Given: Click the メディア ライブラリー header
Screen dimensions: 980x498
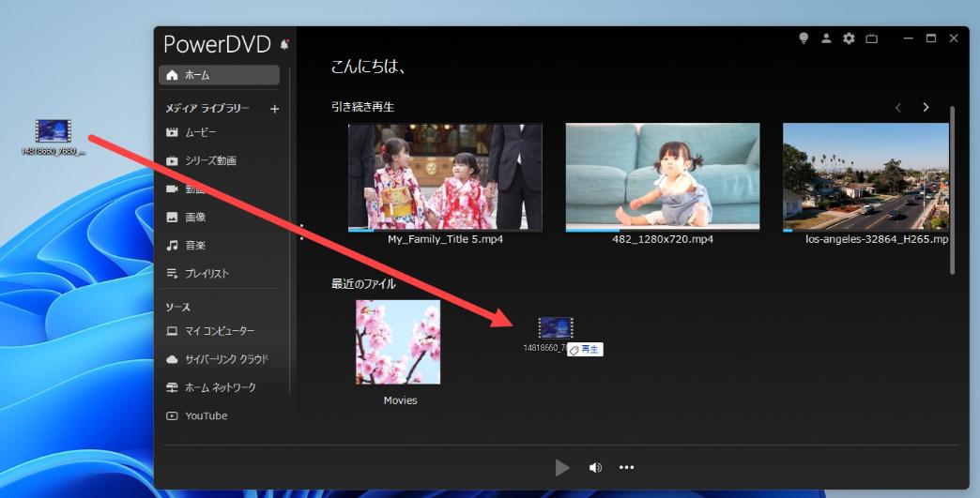Looking at the screenshot, I should [207, 109].
